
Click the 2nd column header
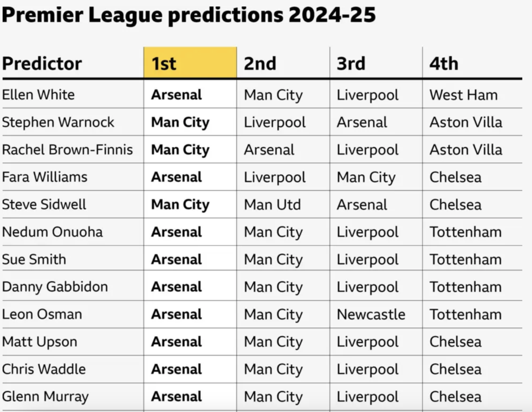[260, 63]
